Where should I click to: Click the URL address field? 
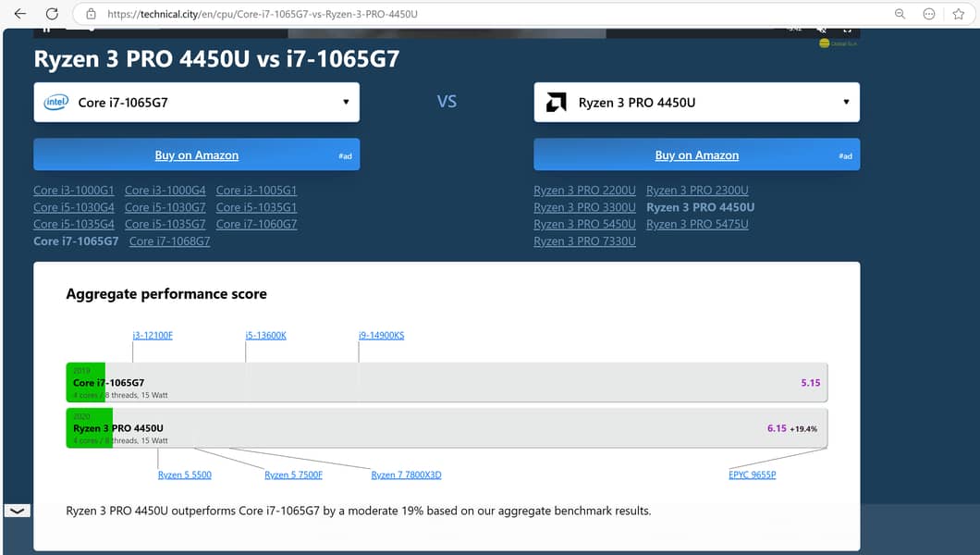(x=462, y=14)
